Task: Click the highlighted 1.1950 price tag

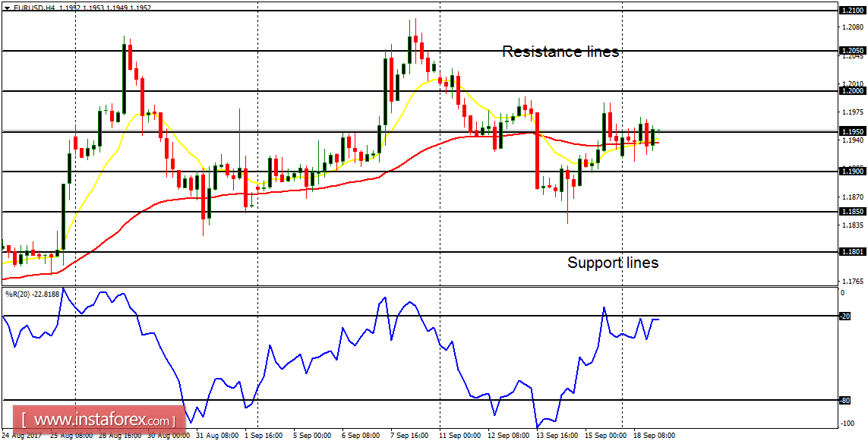Action: (852, 131)
